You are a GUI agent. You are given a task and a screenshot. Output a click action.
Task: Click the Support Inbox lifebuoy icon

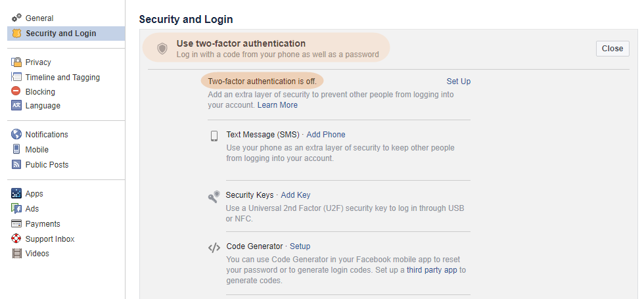[x=16, y=239]
